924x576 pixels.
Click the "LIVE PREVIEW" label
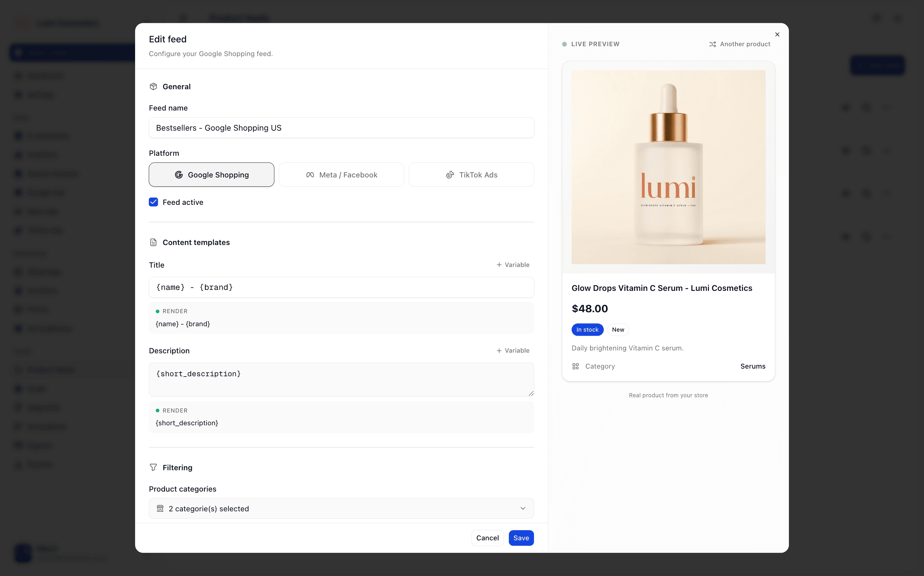pos(595,44)
